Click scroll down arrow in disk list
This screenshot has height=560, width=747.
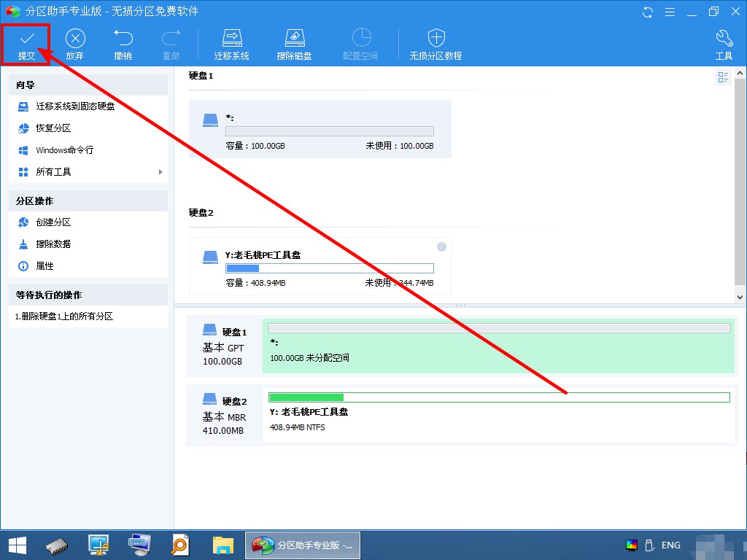pyautogui.click(x=740, y=297)
